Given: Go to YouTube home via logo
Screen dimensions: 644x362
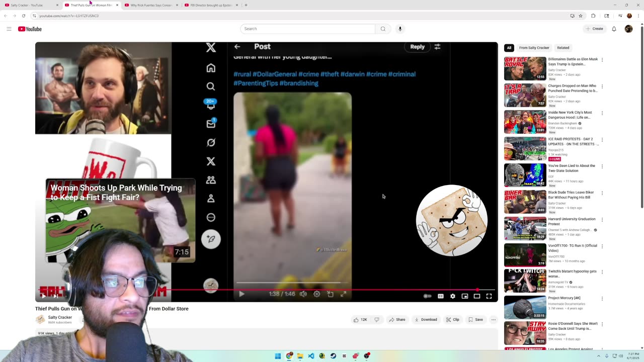Looking at the screenshot, I should pos(30,29).
